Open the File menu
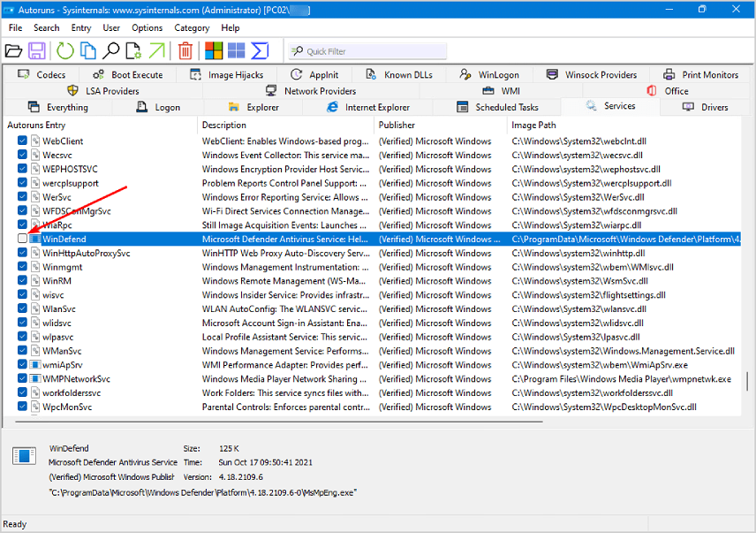Image resolution: width=756 pixels, height=533 pixels. coord(15,28)
